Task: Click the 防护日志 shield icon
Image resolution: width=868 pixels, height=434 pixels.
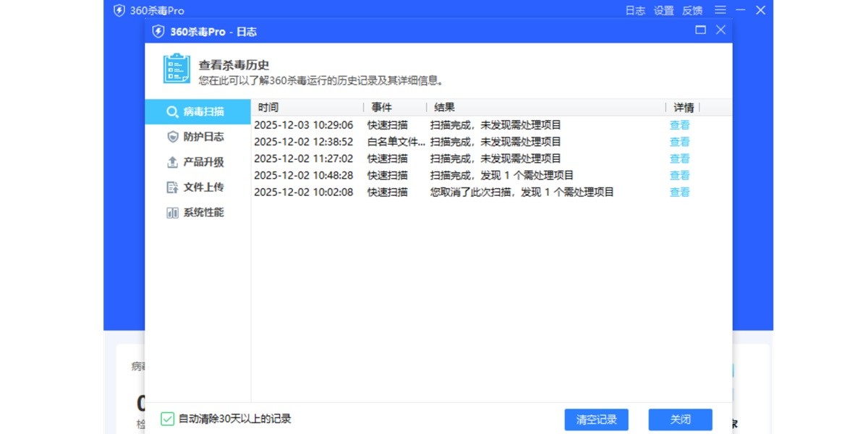Action: (x=172, y=137)
